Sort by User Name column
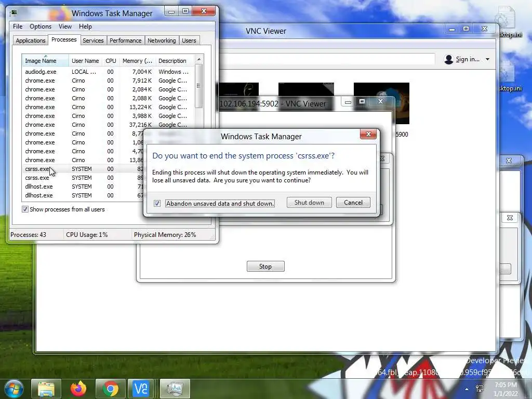Screen dimensions: 532x399 pos(85,61)
